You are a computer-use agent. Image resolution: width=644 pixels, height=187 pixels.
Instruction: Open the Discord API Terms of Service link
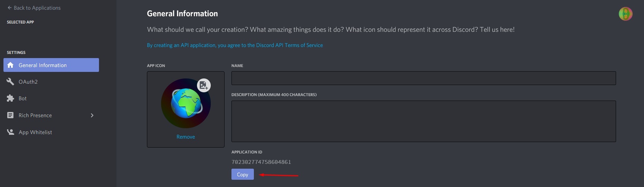coord(235,45)
